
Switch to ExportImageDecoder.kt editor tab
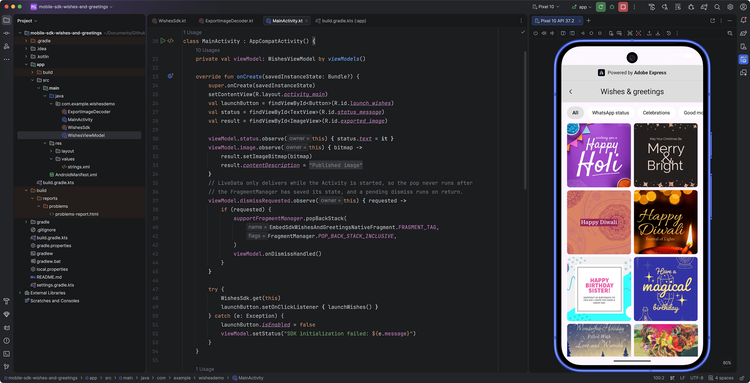225,21
